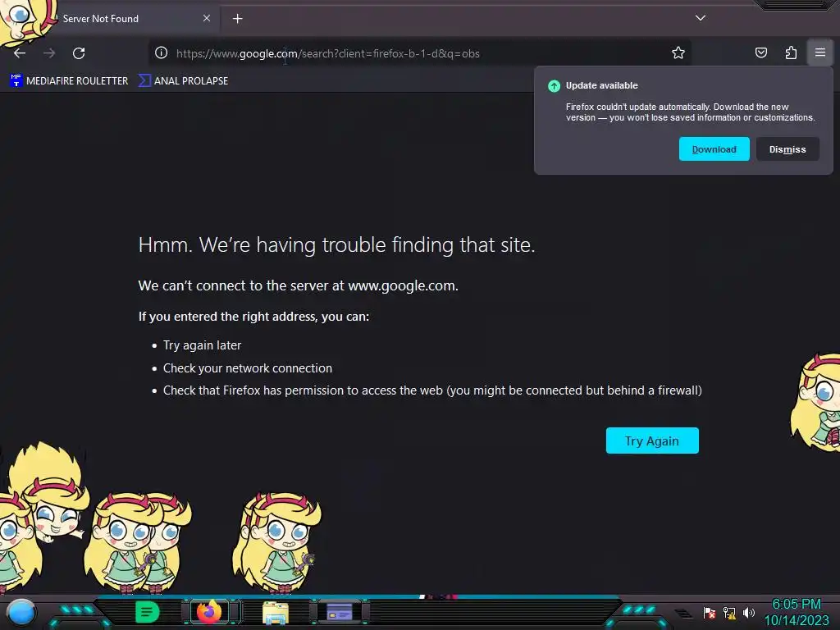Open the MEDIAFIRE ROULETTER bookmark
Image resolution: width=840 pixels, height=630 pixels.
point(69,81)
